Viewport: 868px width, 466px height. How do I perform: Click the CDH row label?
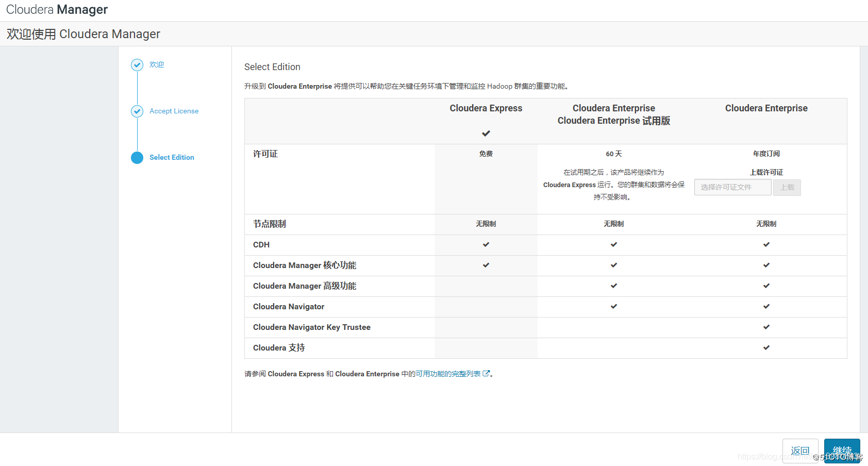[x=261, y=244]
